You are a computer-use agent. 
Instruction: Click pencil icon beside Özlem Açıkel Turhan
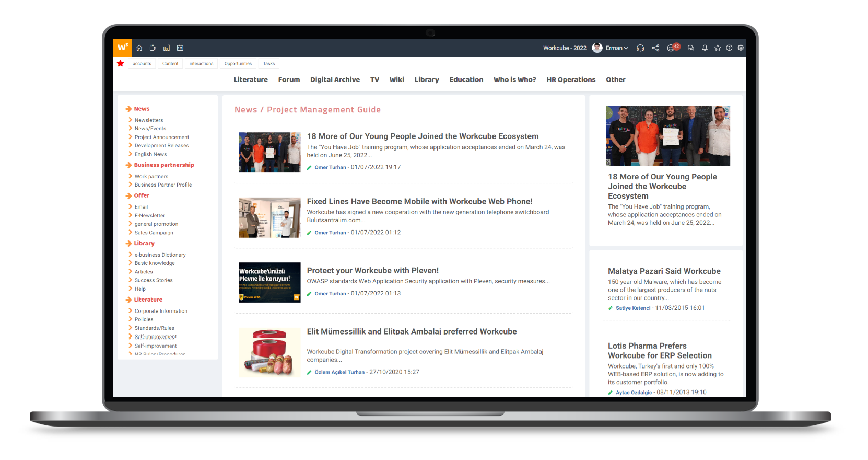(309, 373)
